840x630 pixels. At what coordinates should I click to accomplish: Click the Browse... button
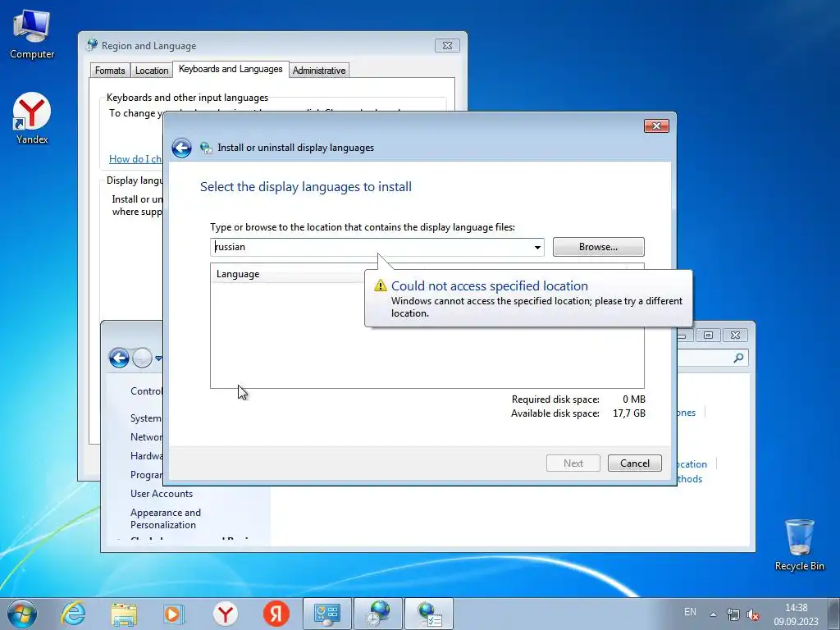click(598, 247)
